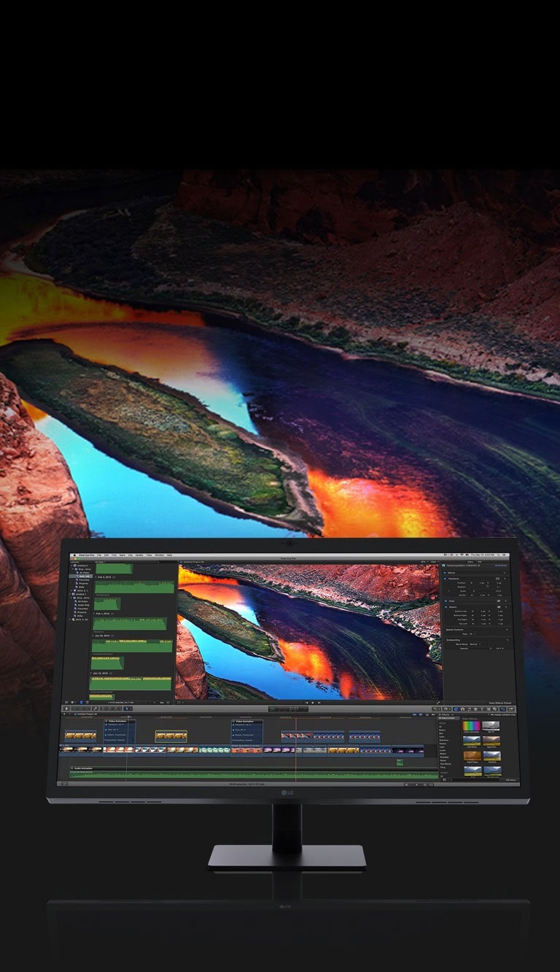Toggle the Distort effect checkbox
The height and width of the screenshot is (972, 560).
446,607
